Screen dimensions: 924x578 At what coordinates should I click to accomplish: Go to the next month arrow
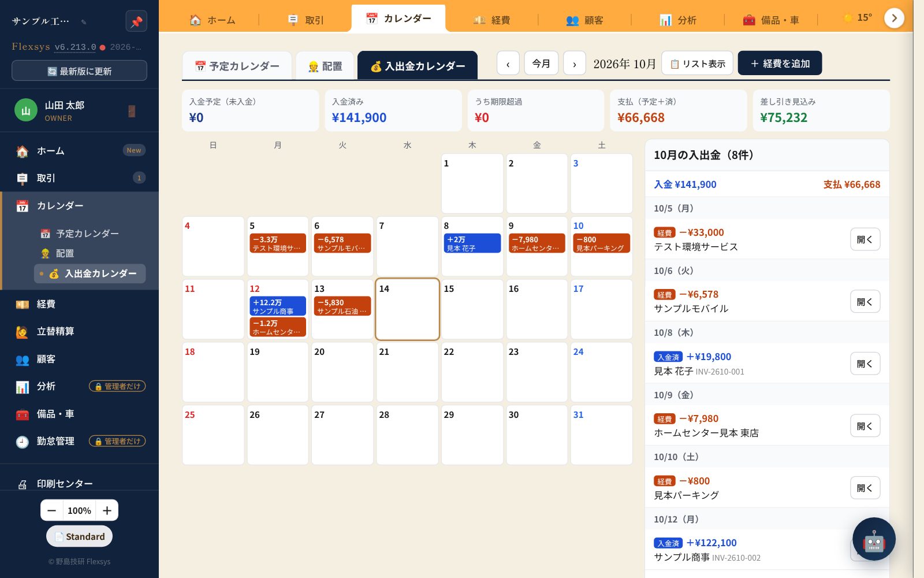coord(575,64)
